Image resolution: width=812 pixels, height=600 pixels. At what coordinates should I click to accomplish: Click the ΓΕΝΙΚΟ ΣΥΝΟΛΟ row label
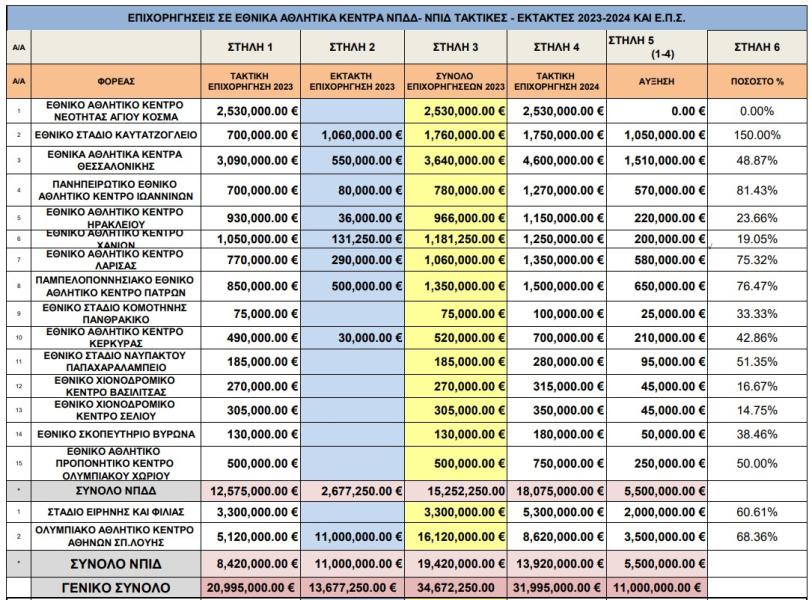coord(116,588)
